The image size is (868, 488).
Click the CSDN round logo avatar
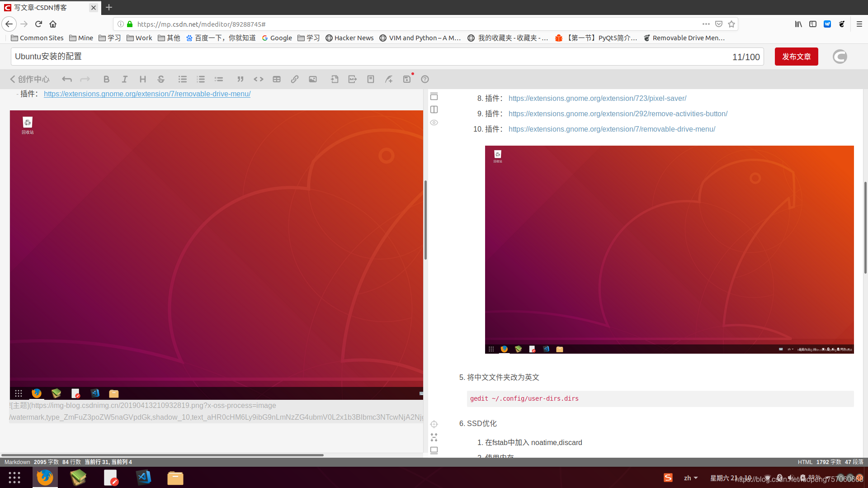pos(840,57)
